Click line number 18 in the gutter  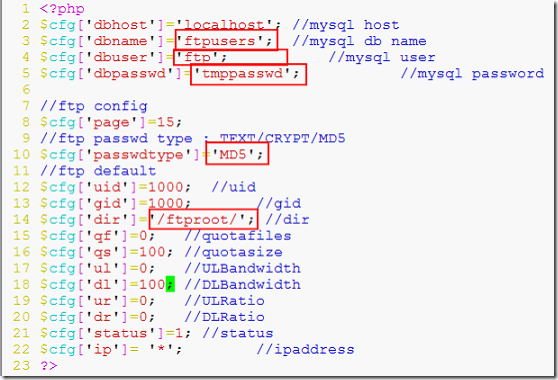coord(22,284)
